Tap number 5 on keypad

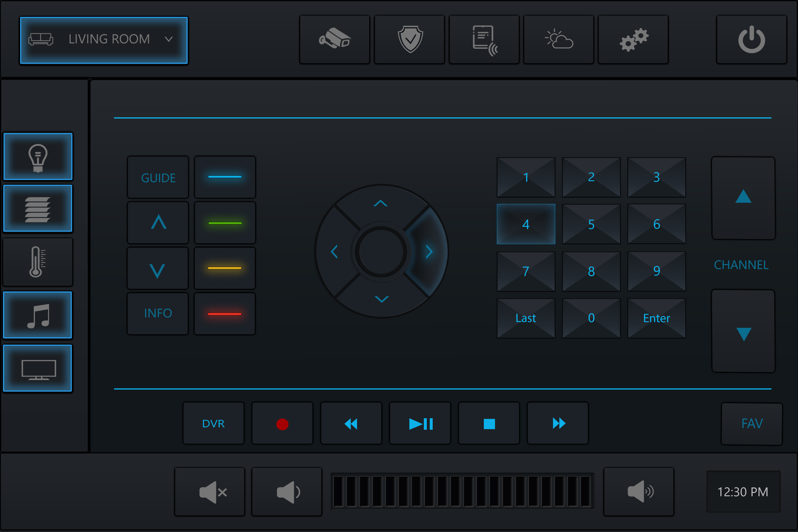591,224
